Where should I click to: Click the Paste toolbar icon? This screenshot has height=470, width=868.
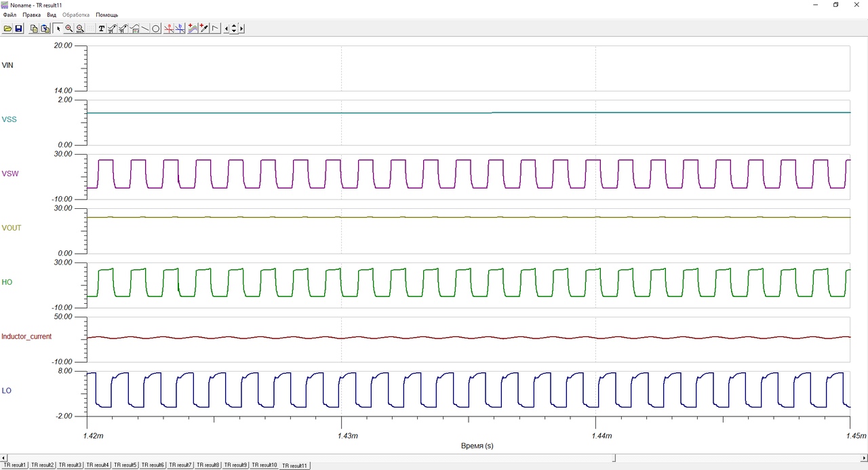click(x=45, y=28)
